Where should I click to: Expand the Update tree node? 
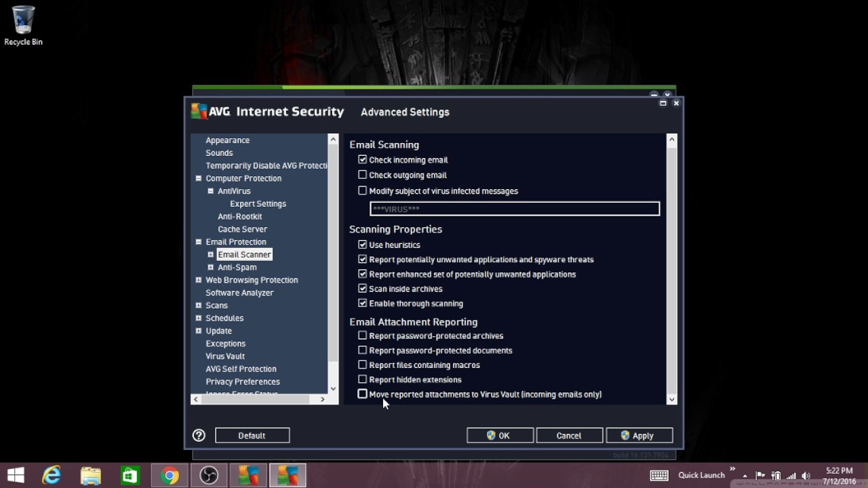pos(199,331)
